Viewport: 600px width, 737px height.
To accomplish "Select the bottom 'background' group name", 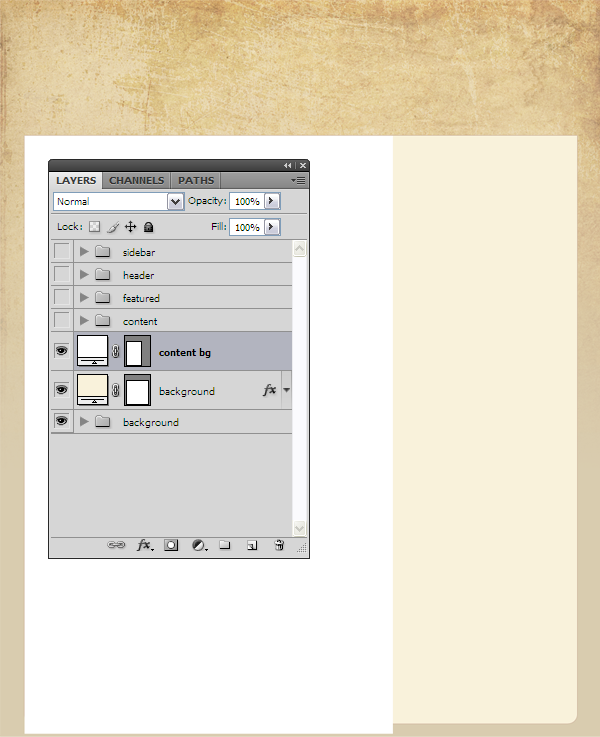I will [150, 423].
